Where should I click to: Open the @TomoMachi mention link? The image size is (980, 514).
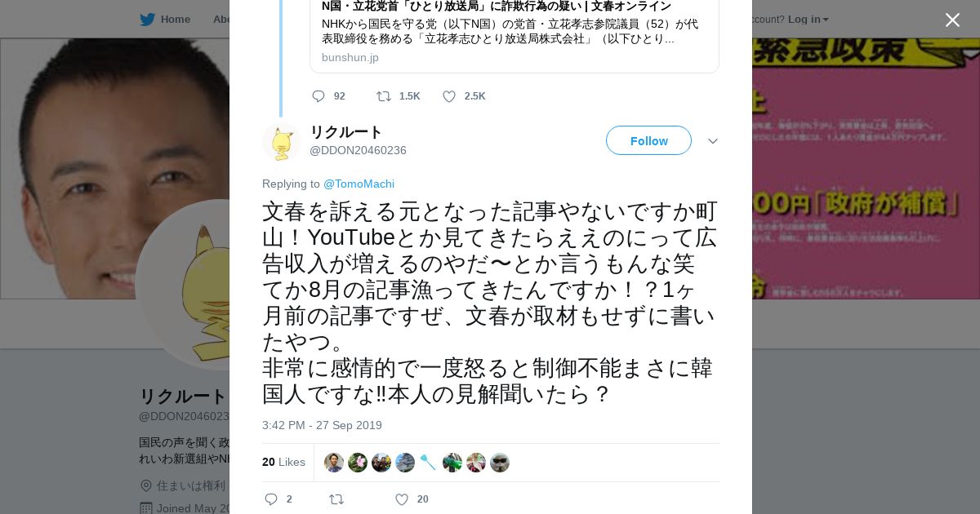(x=359, y=184)
